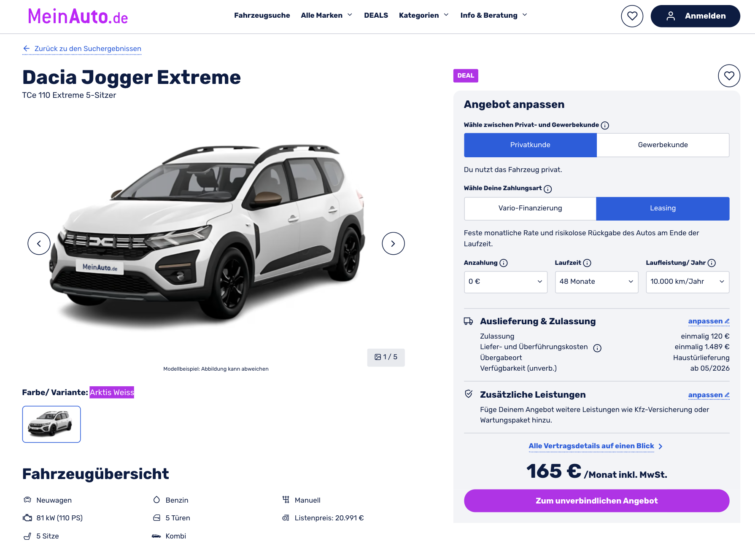
Task: Select the Arktis Weiss color thumbnail
Action: pos(51,424)
